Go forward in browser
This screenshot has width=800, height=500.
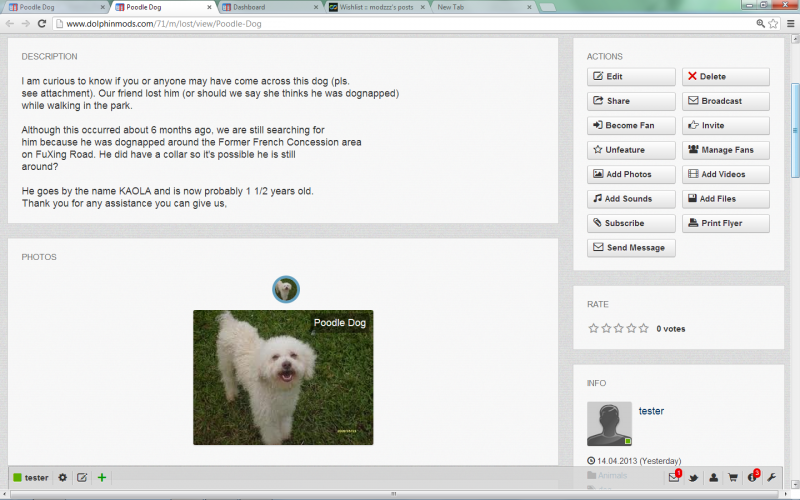(26, 23)
